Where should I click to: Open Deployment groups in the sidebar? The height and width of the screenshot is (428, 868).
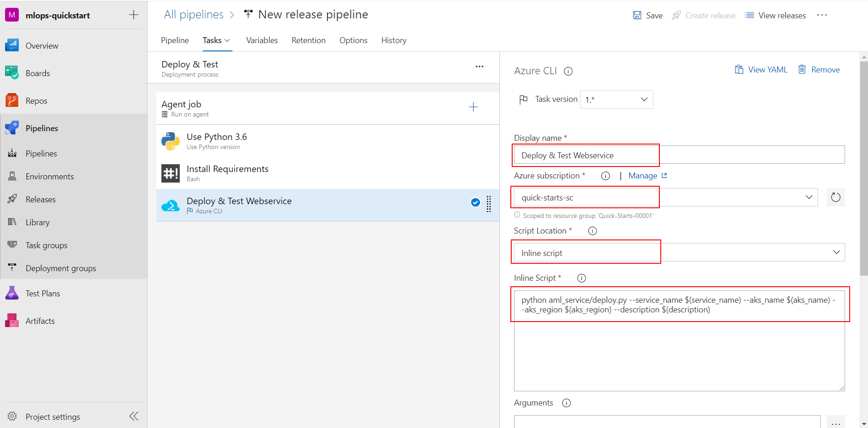click(x=61, y=268)
